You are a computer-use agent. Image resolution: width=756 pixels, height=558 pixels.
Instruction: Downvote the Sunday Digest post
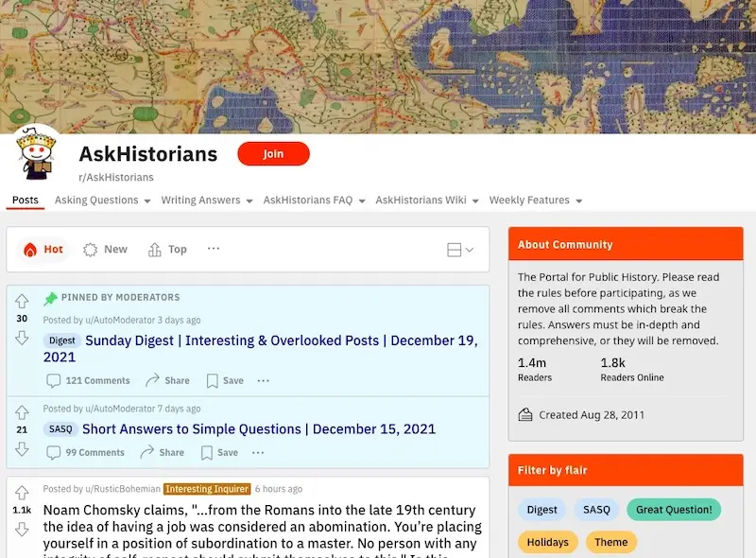pos(22,338)
